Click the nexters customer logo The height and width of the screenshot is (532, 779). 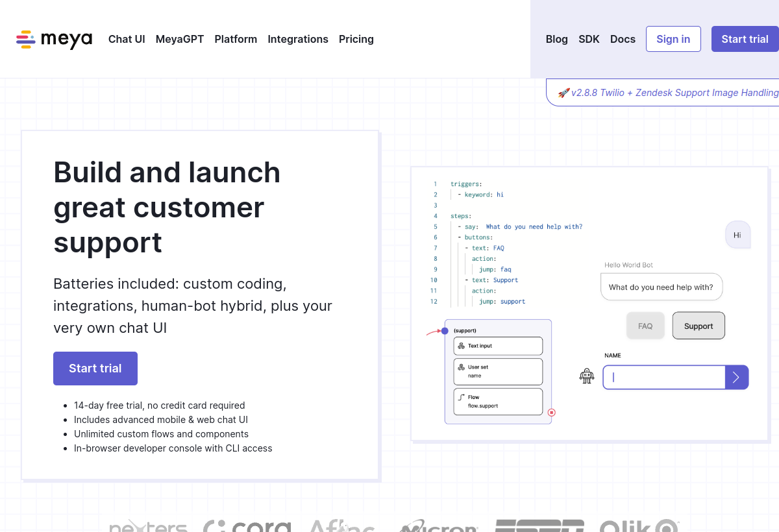click(148, 526)
